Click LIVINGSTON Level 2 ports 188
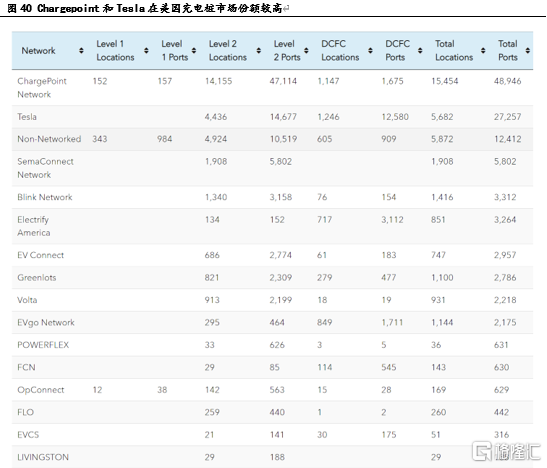 (x=277, y=457)
